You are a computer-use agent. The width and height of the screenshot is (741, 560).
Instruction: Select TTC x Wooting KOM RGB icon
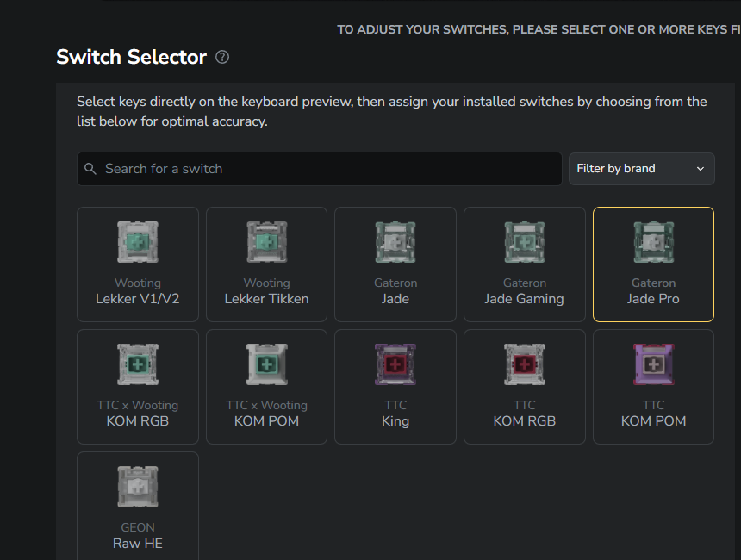tap(138, 364)
